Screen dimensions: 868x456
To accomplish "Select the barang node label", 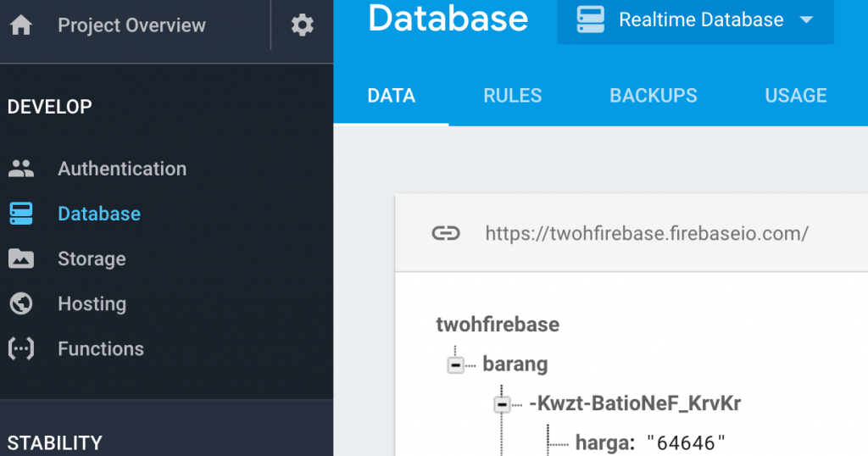I will (515, 364).
